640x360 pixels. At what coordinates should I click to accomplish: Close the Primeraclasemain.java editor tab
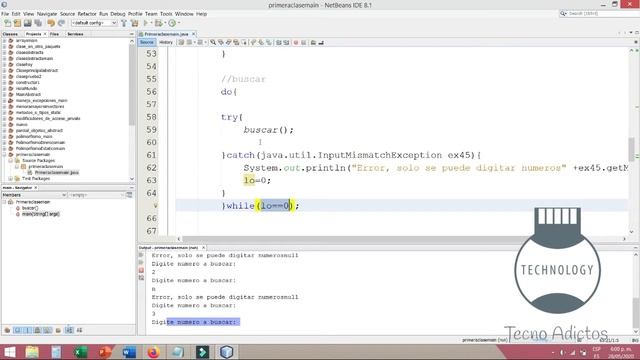(193, 34)
